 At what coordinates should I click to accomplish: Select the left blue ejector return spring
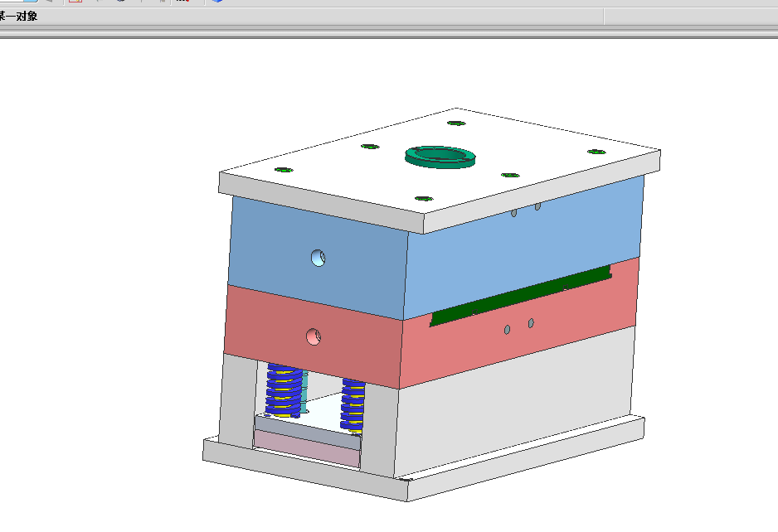tap(284, 391)
